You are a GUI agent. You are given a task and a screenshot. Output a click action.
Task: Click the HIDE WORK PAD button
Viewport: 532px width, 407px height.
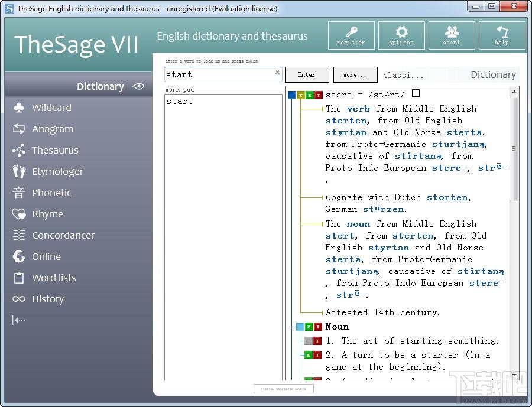[x=283, y=389]
